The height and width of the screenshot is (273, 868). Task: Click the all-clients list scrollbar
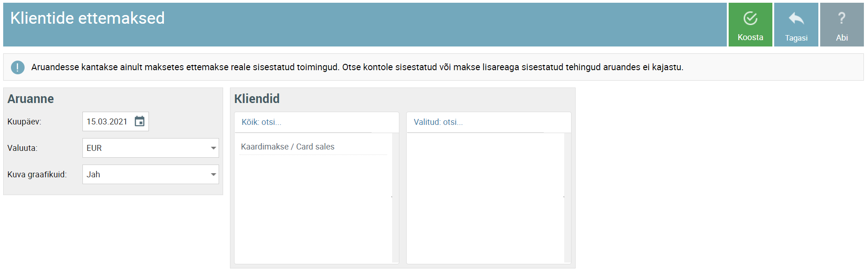pos(395,198)
